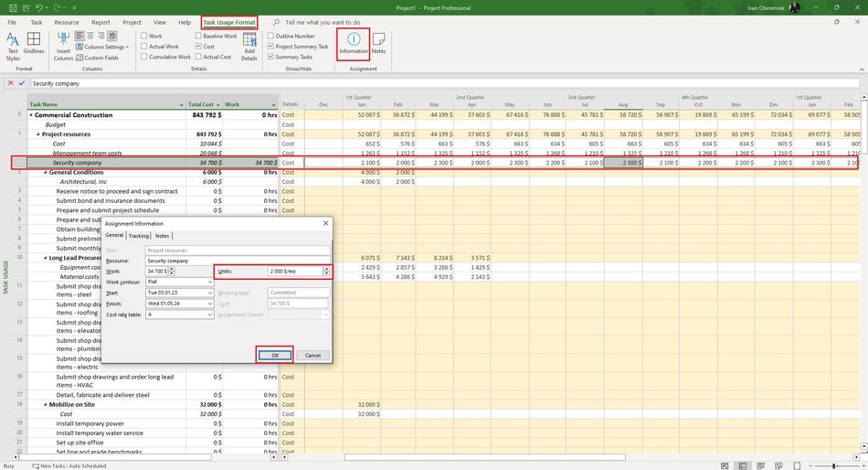This screenshot has width=868, height=470.
Task: Click the Redo arrow in title bar
Action: [57, 7]
